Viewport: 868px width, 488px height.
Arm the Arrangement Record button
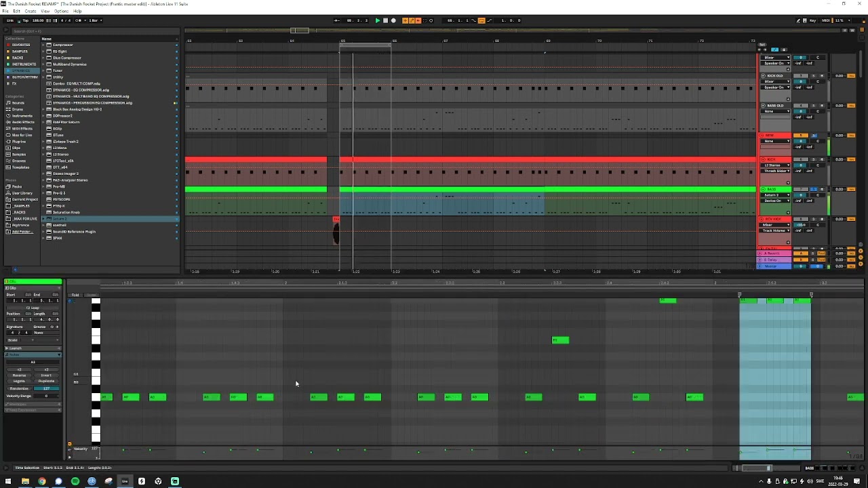tap(393, 20)
